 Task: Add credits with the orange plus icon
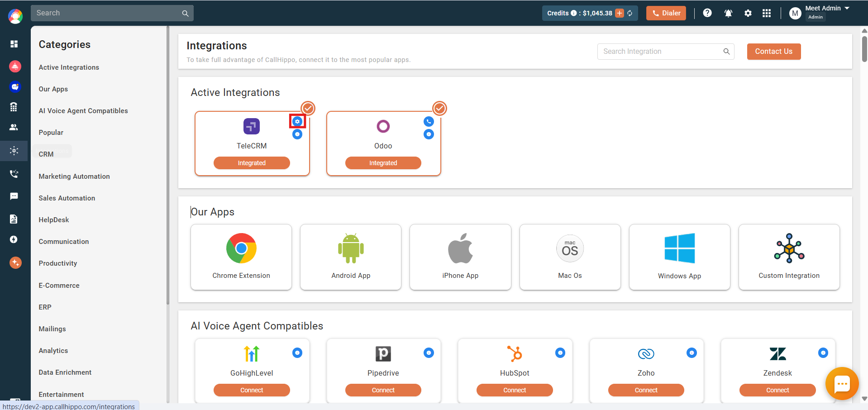coord(620,13)
